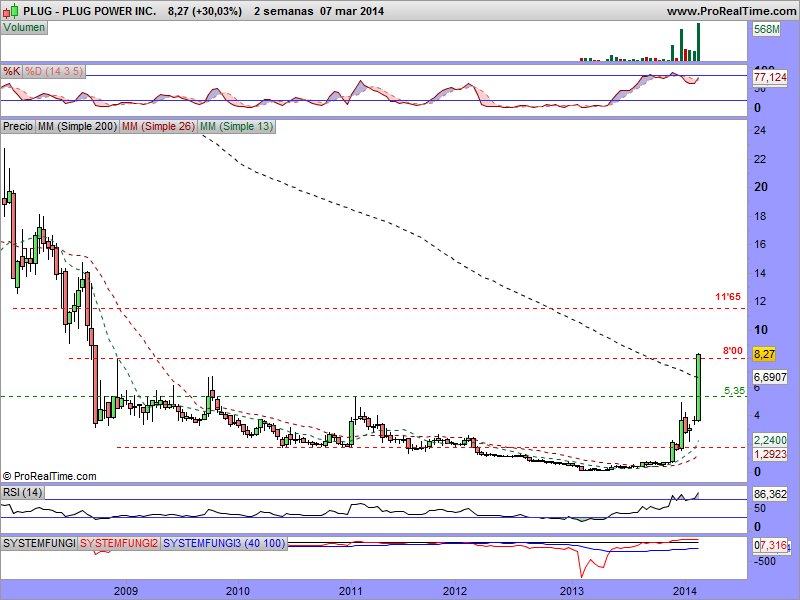The image size is (800, 600).
Task: Click the 18 price axis label
Action: click(x=760, y=216)
